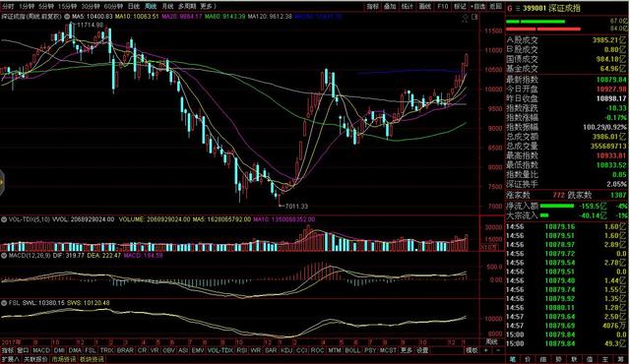Click the round icon before MACD panel title
Screen dimensions: 630x364
click(x=4, y=255)
